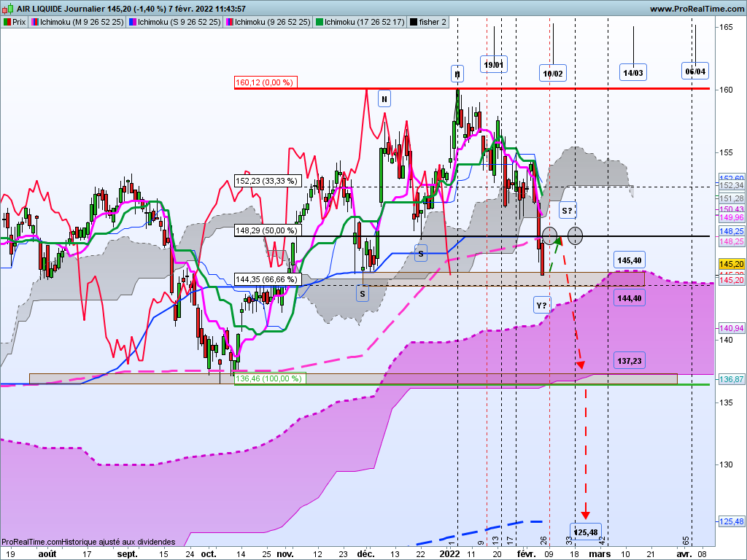747x560 pixels.
Task: Select the 145,40 price annotation box
Action: (x=630, y=260)
